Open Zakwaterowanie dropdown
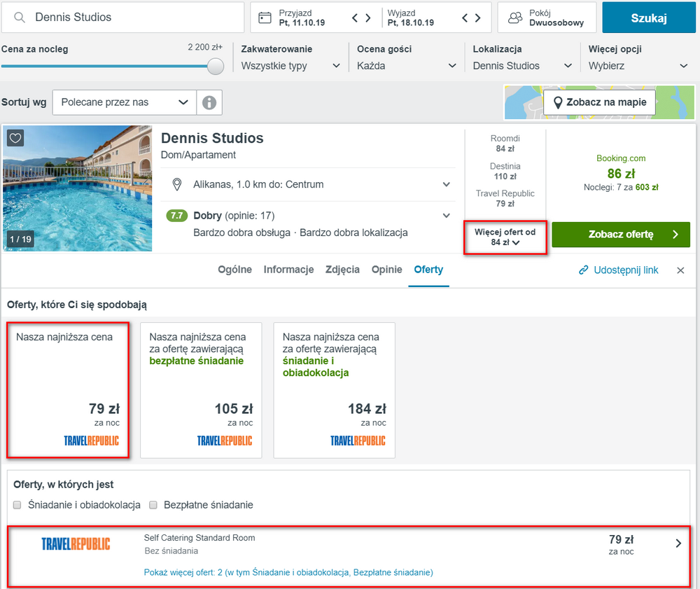Image resolution: width=700 pixels, height=589 pixels. [x=290, y=66]
